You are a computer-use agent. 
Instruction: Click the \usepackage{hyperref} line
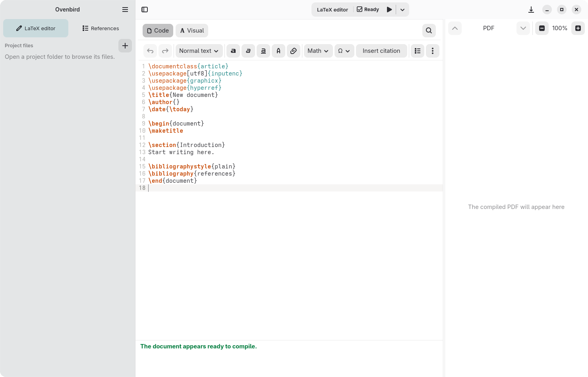pyautogui.click(x=185, y=88)
